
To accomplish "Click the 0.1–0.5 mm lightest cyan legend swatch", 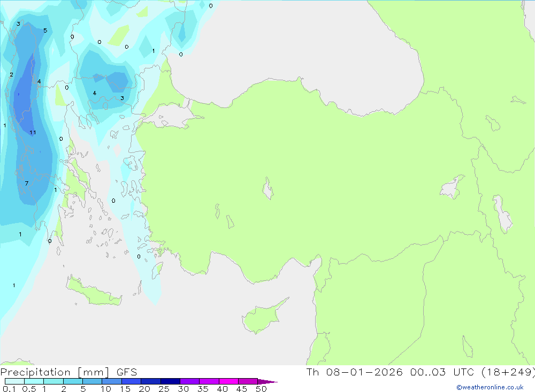I will click(14, 381).
